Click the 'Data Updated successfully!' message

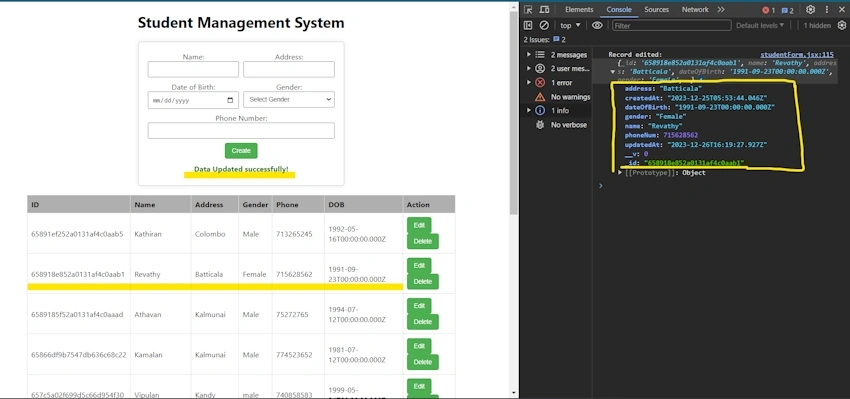(x=241, y=169)
